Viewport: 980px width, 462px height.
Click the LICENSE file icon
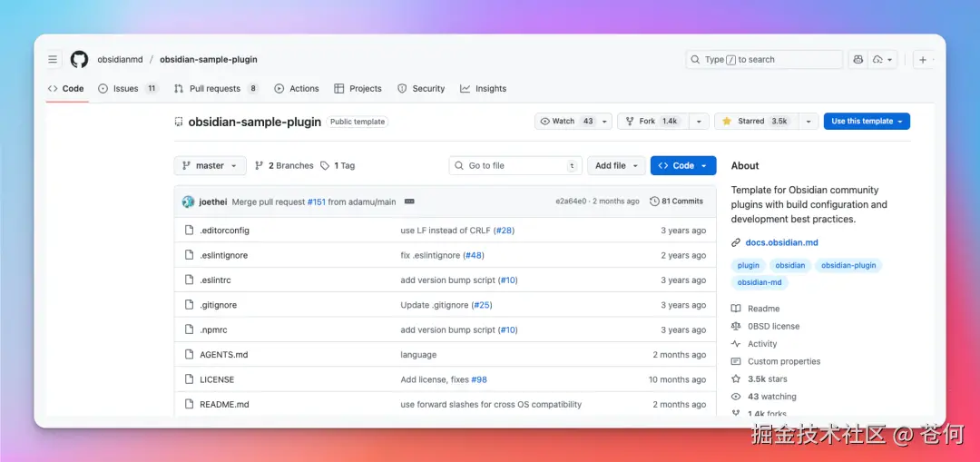point(189,379)
